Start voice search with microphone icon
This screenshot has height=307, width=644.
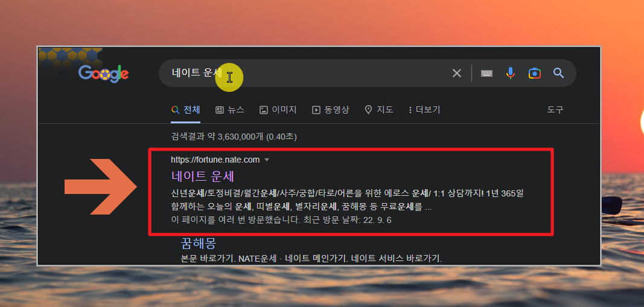point(510,73)
